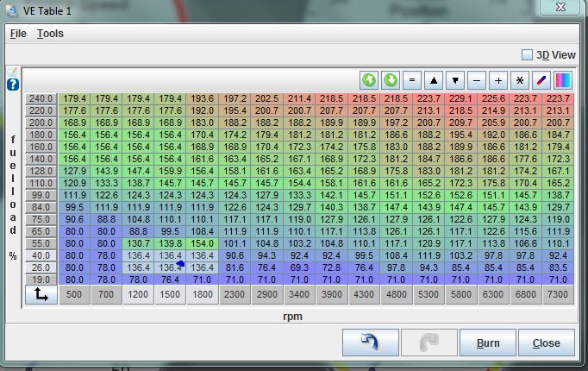Open the File menu
This screenshot has width=588, height=371.
18,34
